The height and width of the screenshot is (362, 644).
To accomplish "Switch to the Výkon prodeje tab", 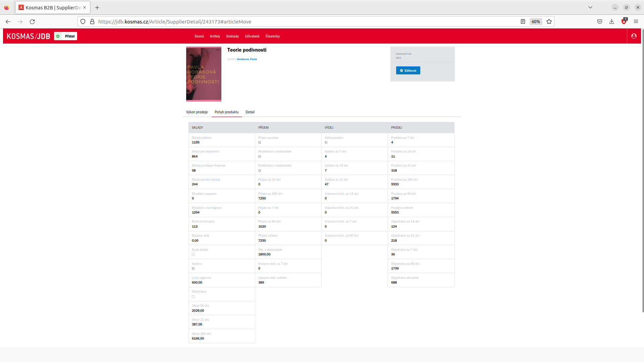I will [x=197, y=112].
